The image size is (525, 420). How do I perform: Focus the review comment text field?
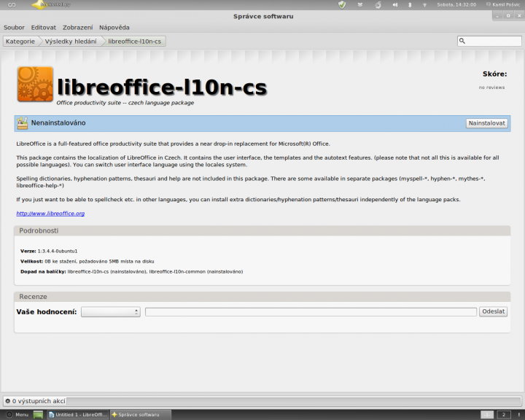pos(311,312)
